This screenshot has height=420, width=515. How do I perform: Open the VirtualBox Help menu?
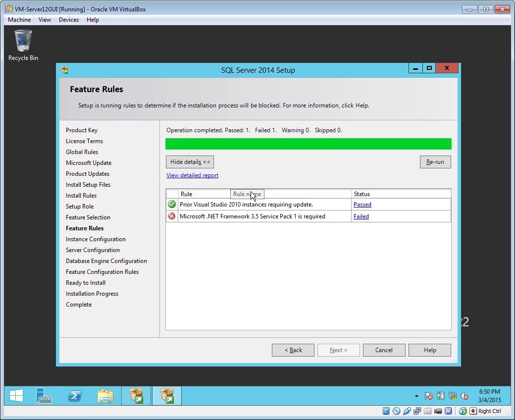coord(93,20)
